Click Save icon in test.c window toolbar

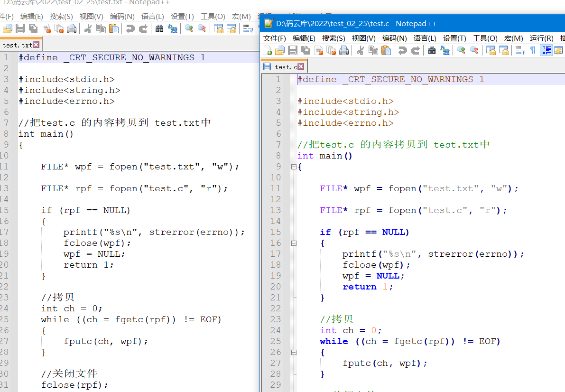293,50
